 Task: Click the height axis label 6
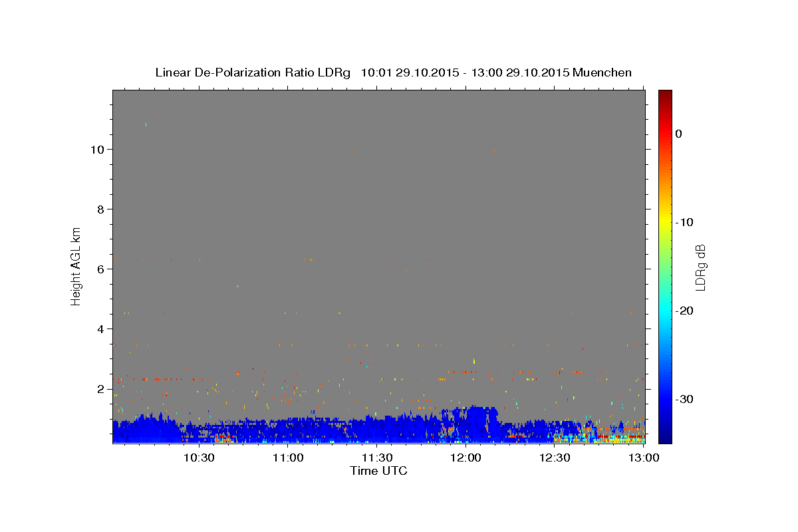point(100,269)
